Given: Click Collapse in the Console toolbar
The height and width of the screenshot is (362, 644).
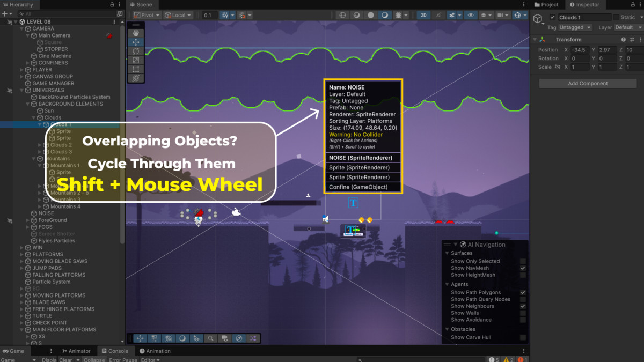Looking at the screenshot, I should pyautogui.click(x=94, y=359).
